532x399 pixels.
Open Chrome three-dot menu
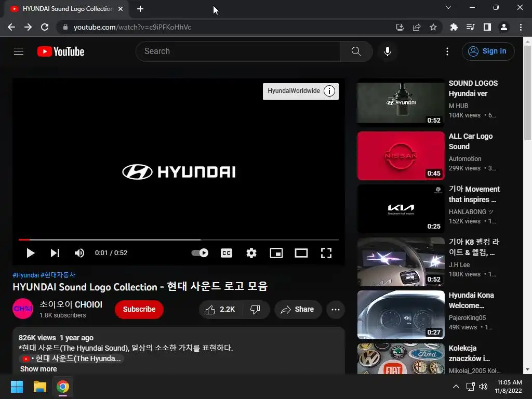click(521, 27)
